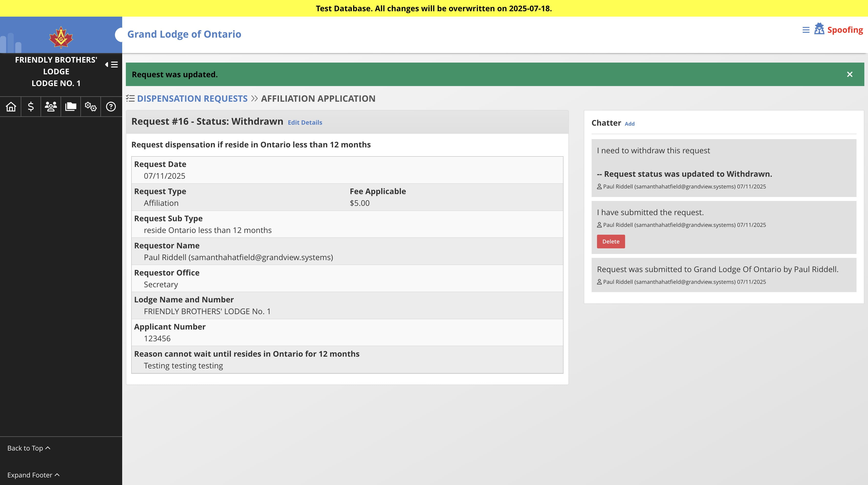This screenshot has height=485, width=868.
Task: Click the Dispensation Requests list icon
Action: pyautogui.click(x=130, y=99)
